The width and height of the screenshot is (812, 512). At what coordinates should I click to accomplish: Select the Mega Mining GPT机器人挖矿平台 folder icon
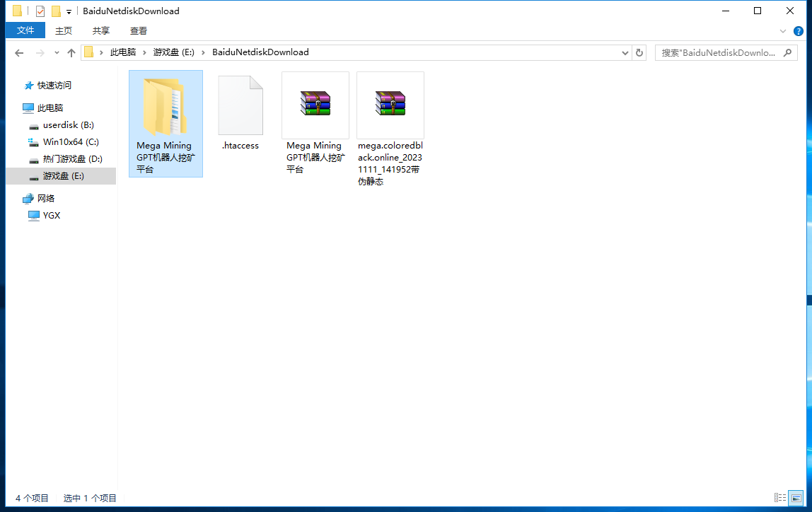point(166,106)
